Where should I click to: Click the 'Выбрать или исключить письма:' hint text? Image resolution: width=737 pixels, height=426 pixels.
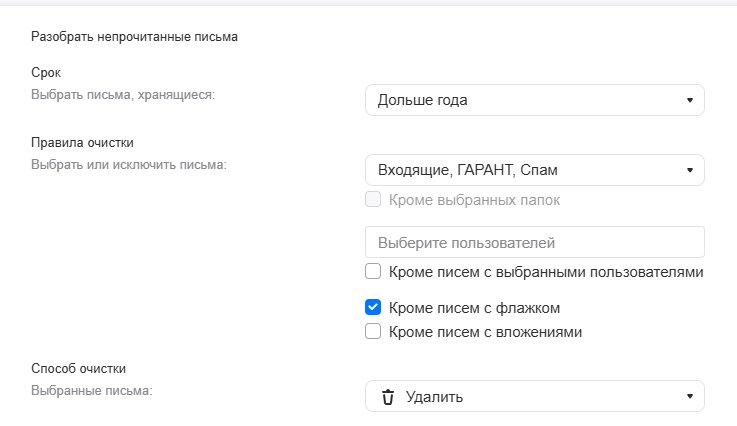click(x=129, y=163)
